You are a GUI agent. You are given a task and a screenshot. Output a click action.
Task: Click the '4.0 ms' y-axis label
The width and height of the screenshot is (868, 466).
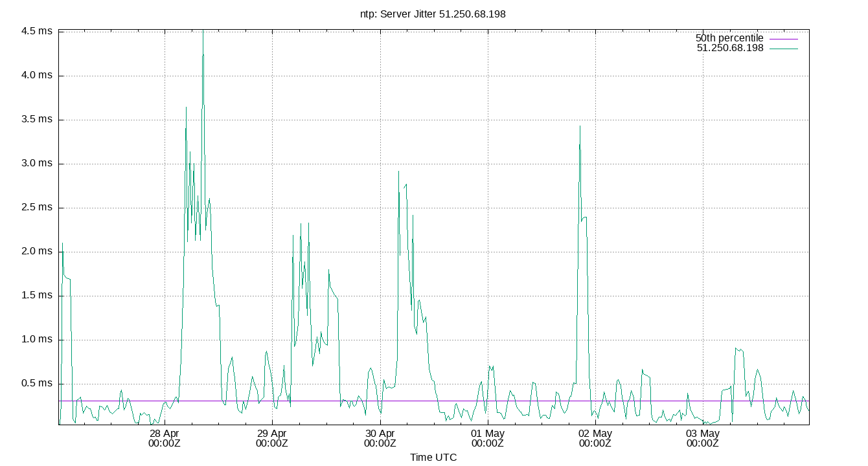(x=38, y=75)
